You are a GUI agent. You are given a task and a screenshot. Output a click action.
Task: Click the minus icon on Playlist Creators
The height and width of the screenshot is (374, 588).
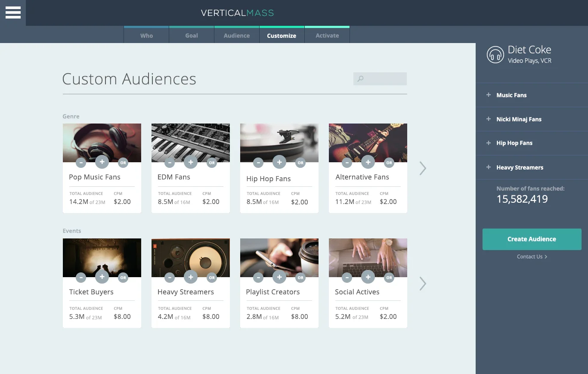tap(258, 277)
